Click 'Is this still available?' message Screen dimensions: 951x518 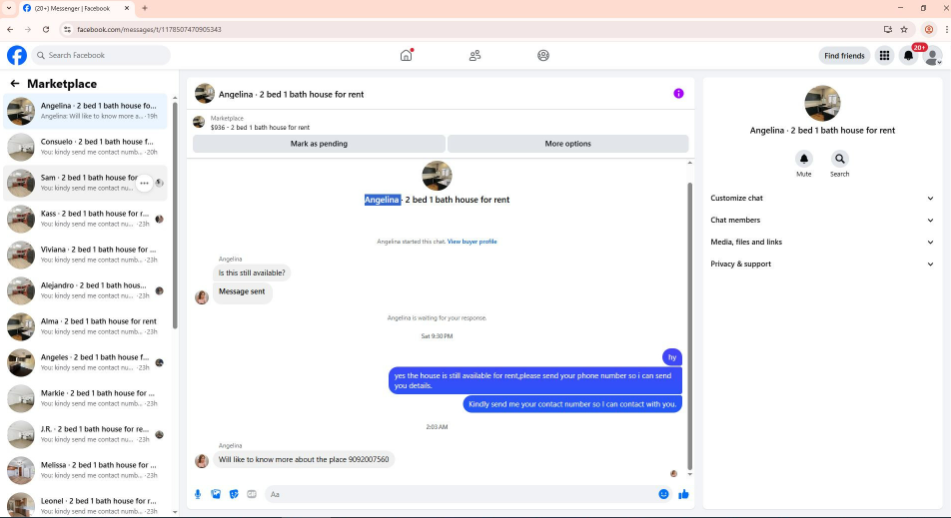[x=252, y=273]
